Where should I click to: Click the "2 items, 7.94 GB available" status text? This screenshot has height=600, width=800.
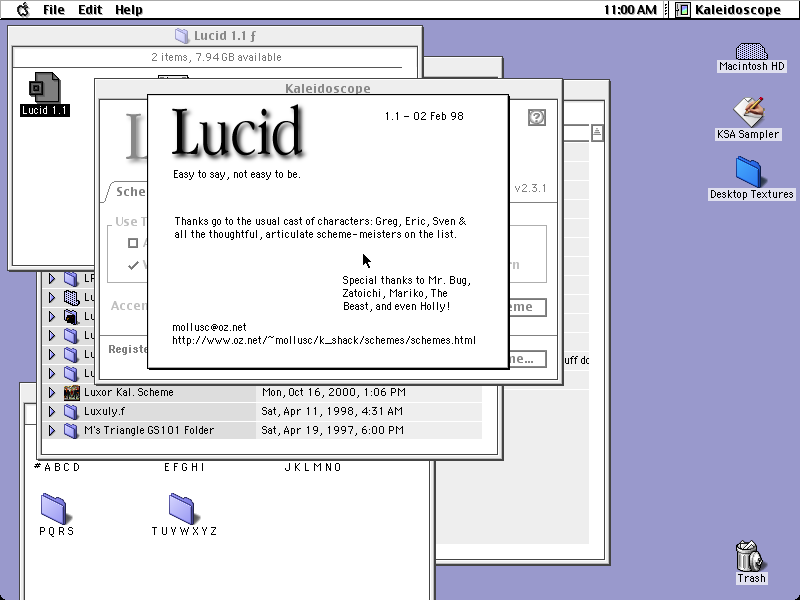coord(216,57)
